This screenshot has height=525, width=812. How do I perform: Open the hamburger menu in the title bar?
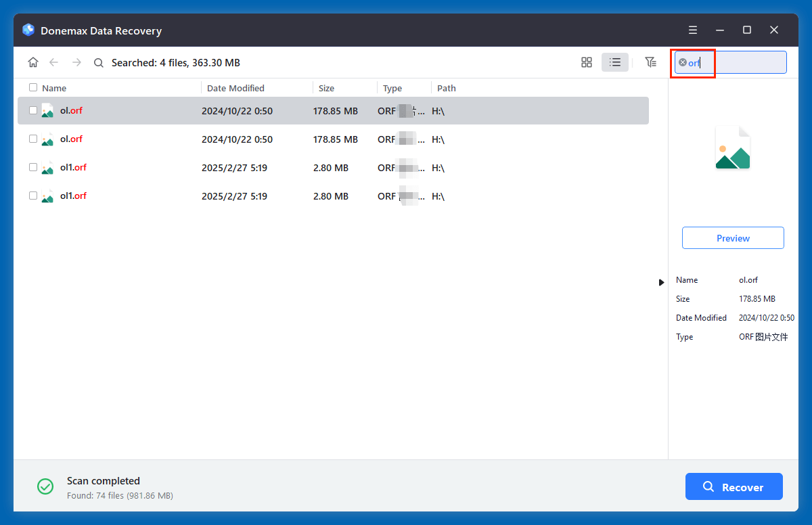tap(692, 30)
